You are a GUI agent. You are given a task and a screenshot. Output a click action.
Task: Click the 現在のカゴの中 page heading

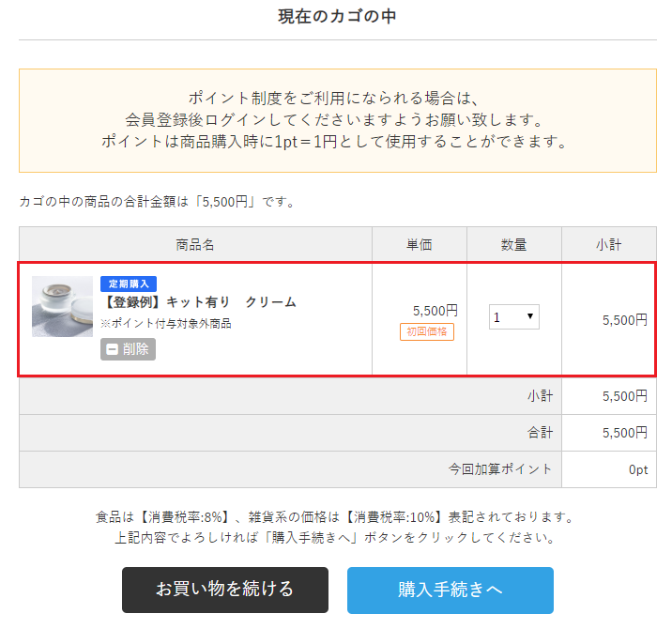[x=337, y=17]
